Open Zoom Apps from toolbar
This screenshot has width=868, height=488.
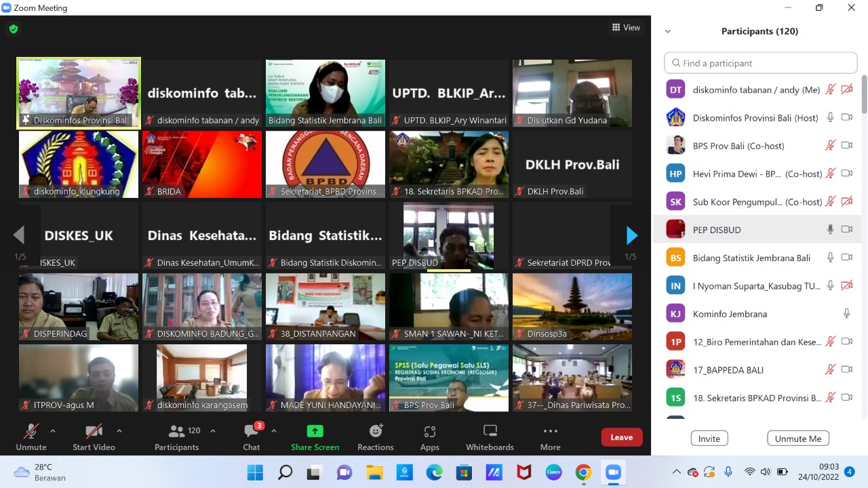click(x=430, y=437)
